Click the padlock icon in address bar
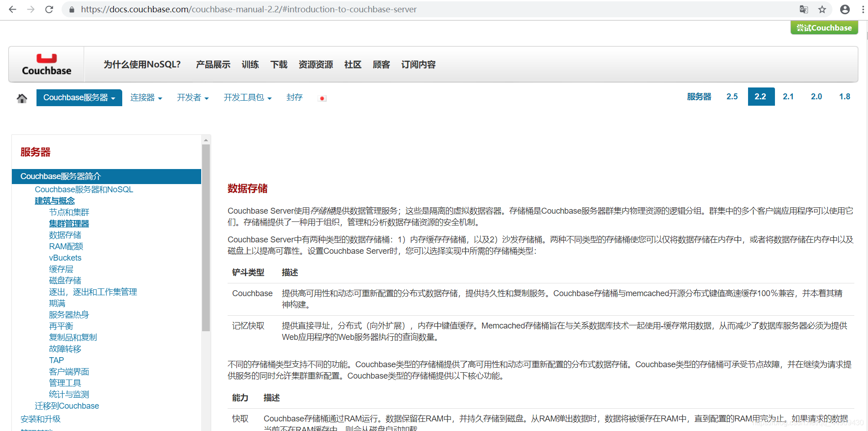The width and height of the screenshot is (868, 431). pos(71,9)
